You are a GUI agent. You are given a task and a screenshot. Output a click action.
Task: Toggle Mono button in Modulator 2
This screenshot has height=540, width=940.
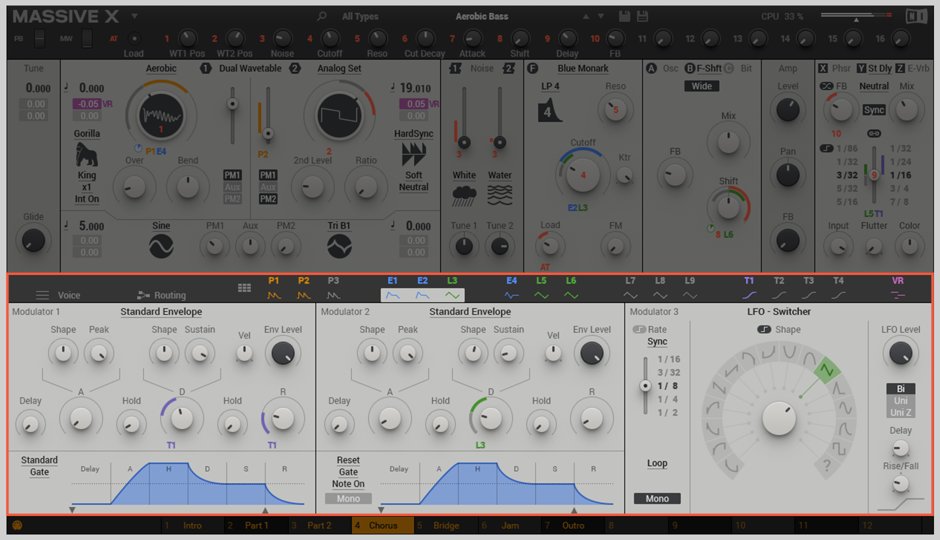tap(348, 498)
